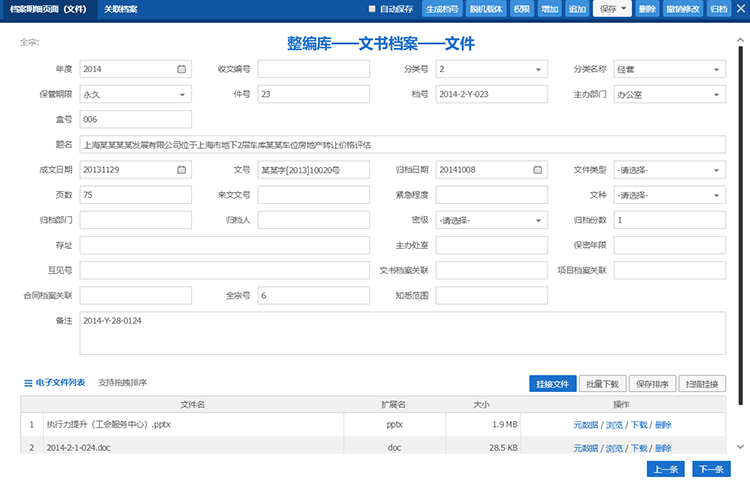Click 删除 link for the pptx file
This screenshot has width=750, height=480.
point(663,425)
